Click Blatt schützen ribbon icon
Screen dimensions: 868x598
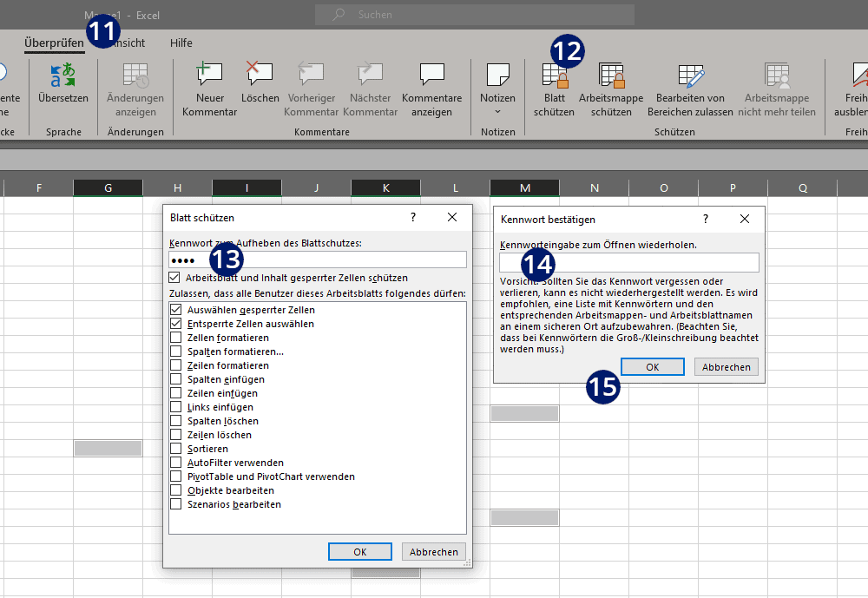tap(555, 76)
